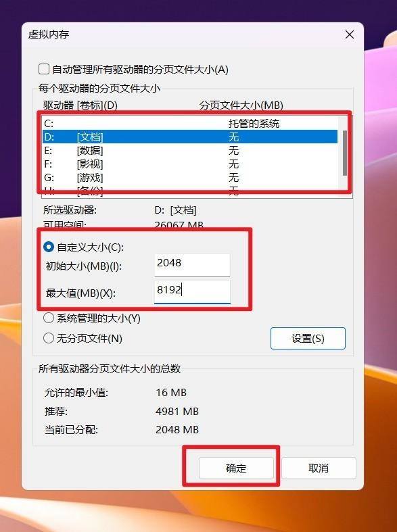
Task: Select drive D: [文档] row
Action: 190,137
